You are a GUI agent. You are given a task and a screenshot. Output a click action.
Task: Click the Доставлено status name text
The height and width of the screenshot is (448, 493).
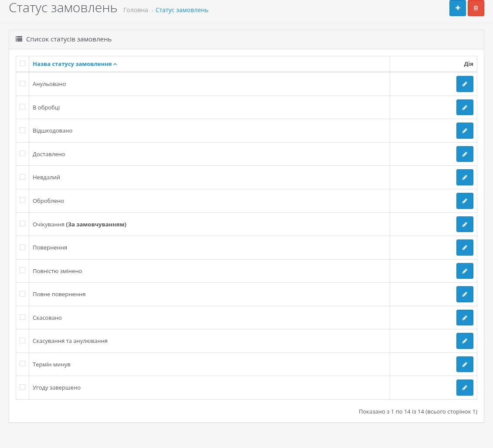(x=49, y=154)
